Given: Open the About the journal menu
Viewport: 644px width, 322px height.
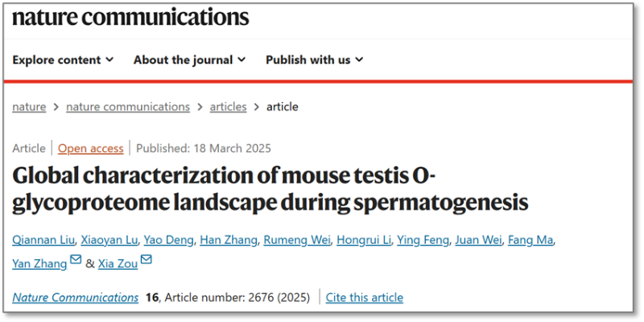Looking at the screenshot, I should (x=189, y=60).
